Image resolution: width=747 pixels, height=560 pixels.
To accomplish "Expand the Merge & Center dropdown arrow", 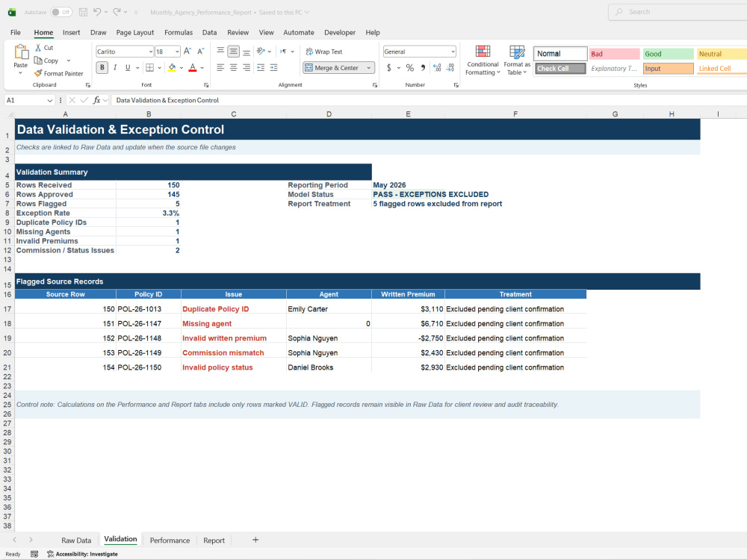I will (369, 68).
